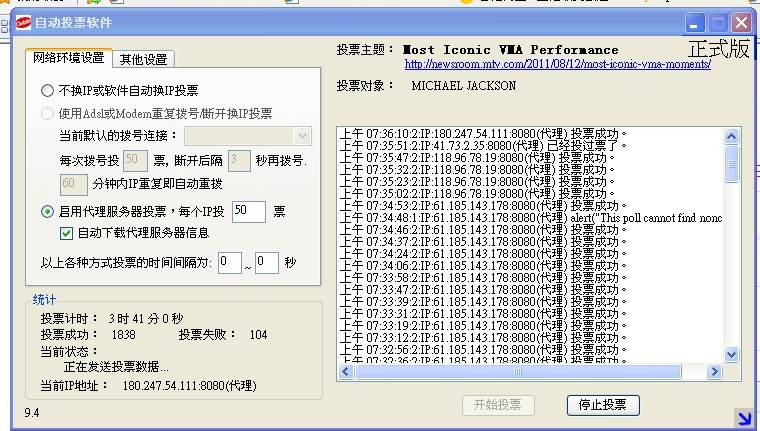Select log row 07:34:37 投票成功

(483, 241)
